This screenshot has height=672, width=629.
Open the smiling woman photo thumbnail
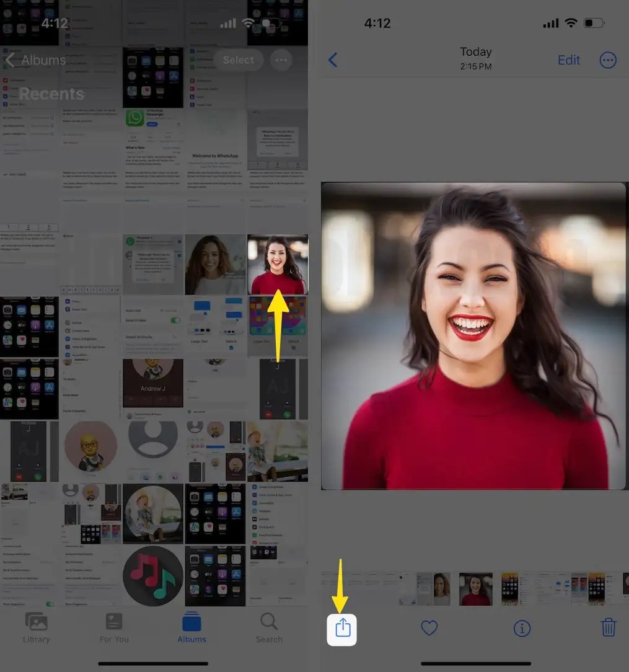coord(277,263)
